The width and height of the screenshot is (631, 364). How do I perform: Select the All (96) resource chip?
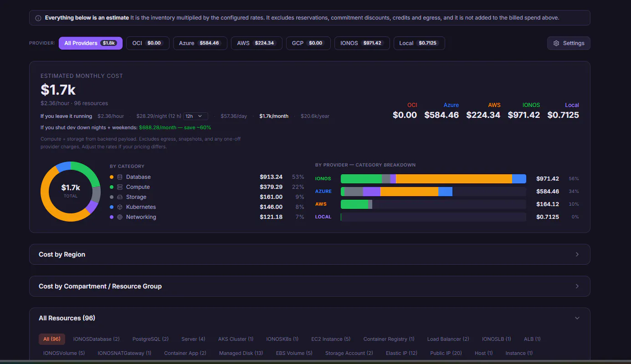[x=52, y=339]
